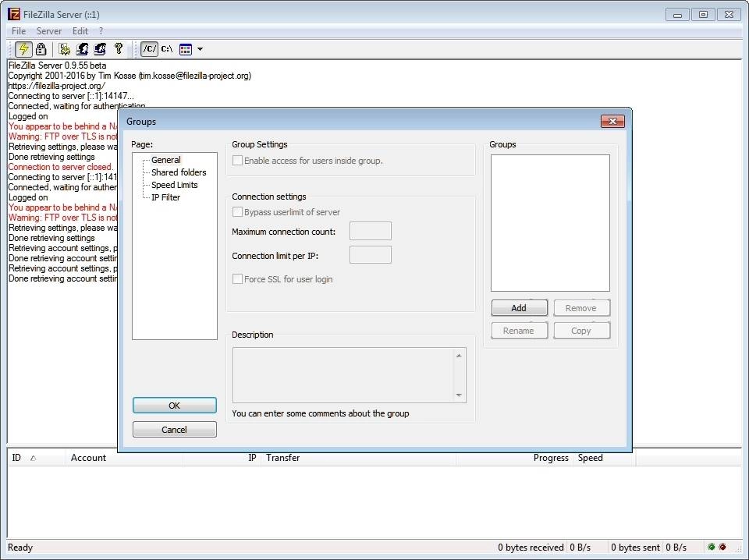Open server settings gear icon
This screenshot has width=749, height=560.
coord(65,48)
